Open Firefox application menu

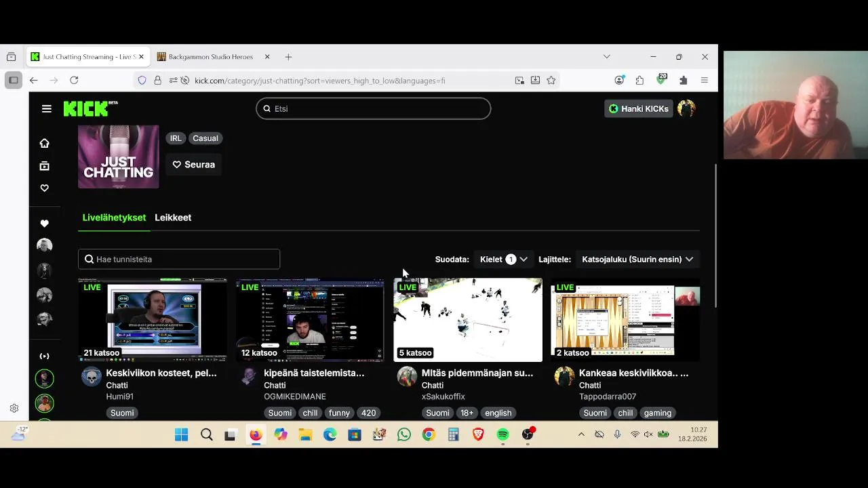click(x=705, y=80)
